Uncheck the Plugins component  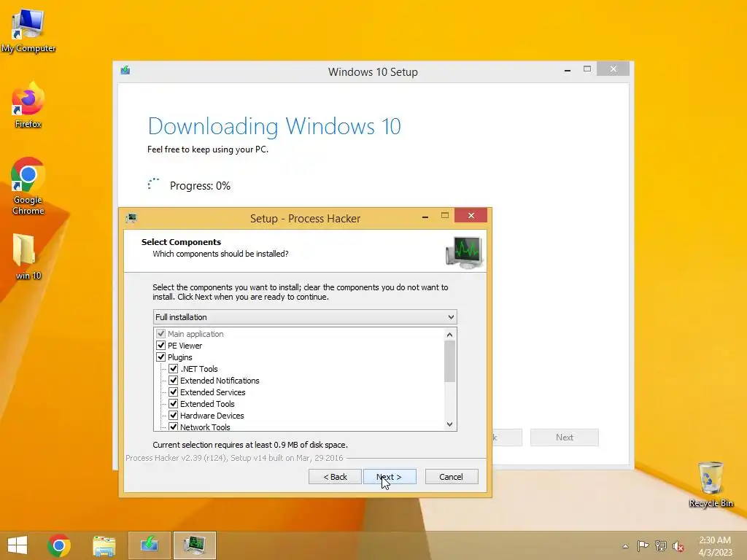(x=161, y=357)
